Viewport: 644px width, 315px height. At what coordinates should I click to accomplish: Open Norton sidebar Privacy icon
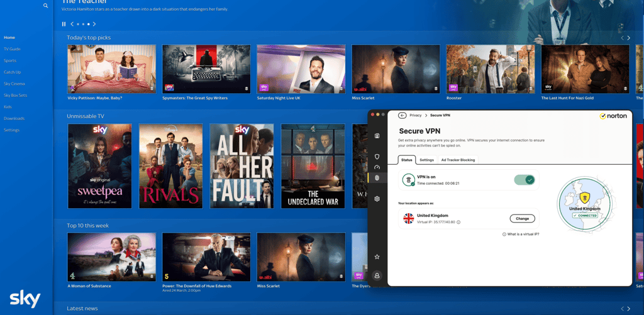(x=377, y=178)
